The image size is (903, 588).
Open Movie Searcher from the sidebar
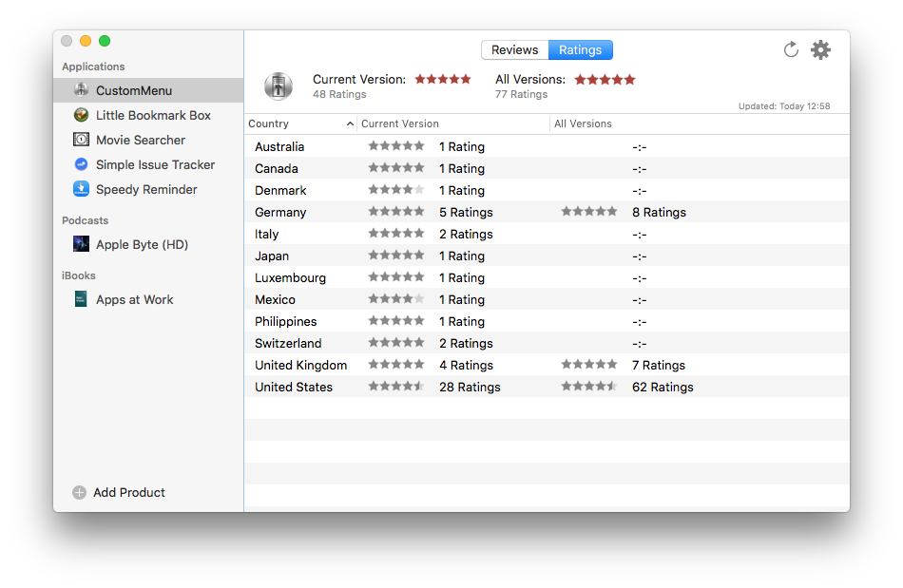pyautogui.click(x=148, y=140)
